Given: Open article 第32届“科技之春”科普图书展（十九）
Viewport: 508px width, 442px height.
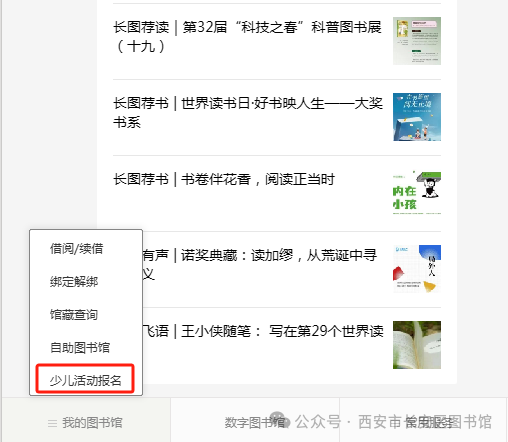Looking at the screenshot, I should pyautogui.click(x=247, y=37).
